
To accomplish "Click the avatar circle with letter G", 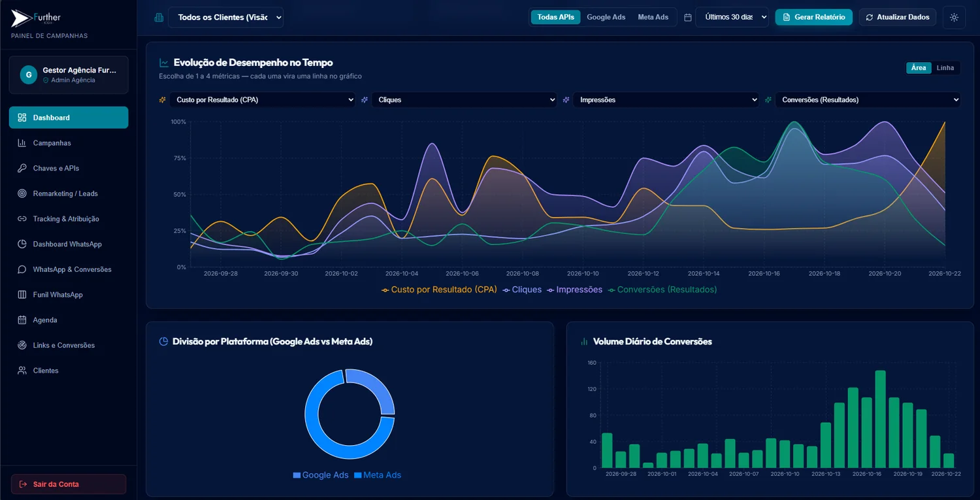I will [28, 75].
